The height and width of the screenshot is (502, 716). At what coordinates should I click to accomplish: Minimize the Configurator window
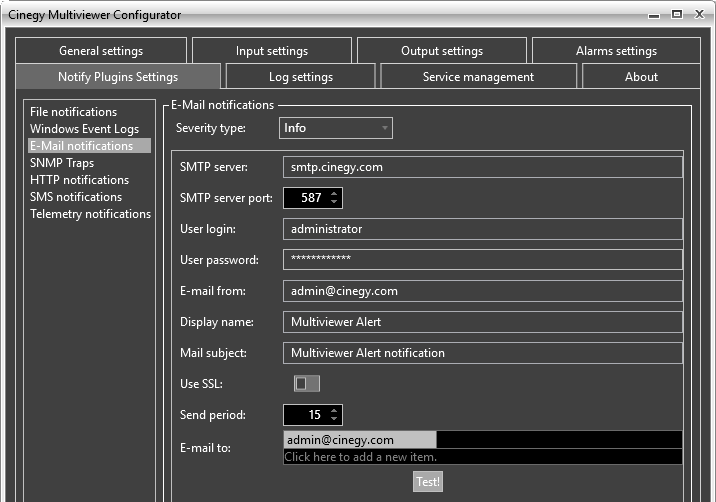[654, 15]
